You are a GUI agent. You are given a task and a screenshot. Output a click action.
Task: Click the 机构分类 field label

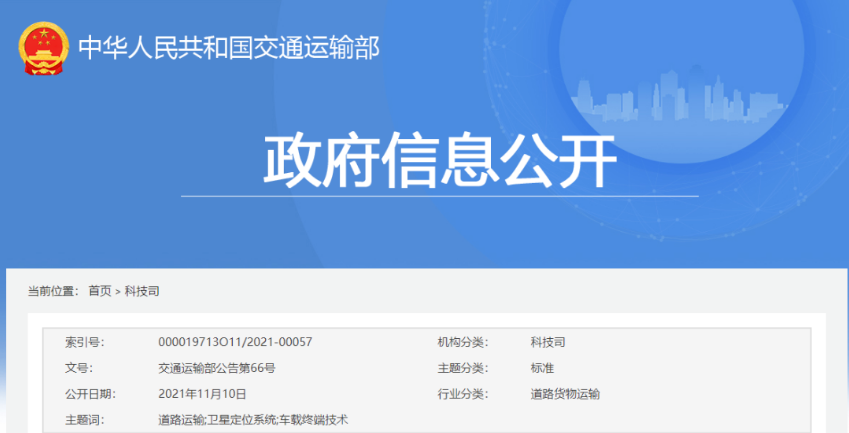click(463, 342)
